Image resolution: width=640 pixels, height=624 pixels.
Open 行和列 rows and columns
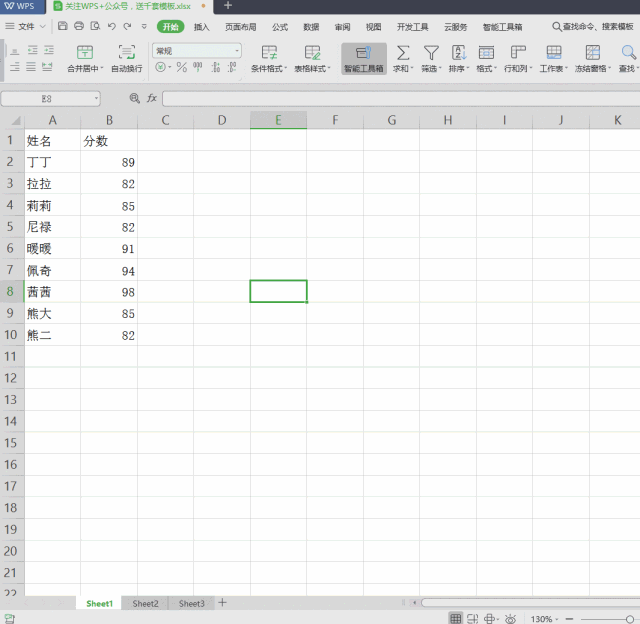[518, 59]
